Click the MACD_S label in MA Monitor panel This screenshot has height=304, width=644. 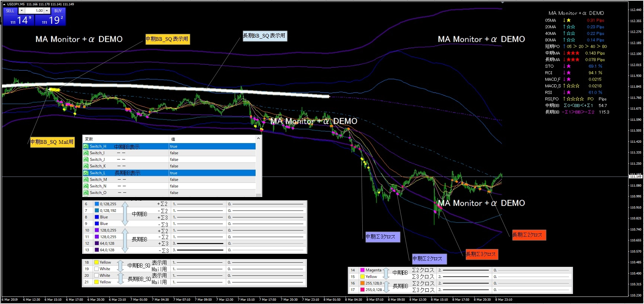click(553, 86)
